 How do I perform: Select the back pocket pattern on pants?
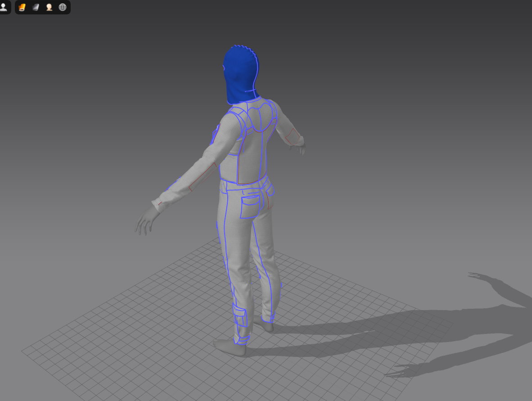(x=250, y=206)
